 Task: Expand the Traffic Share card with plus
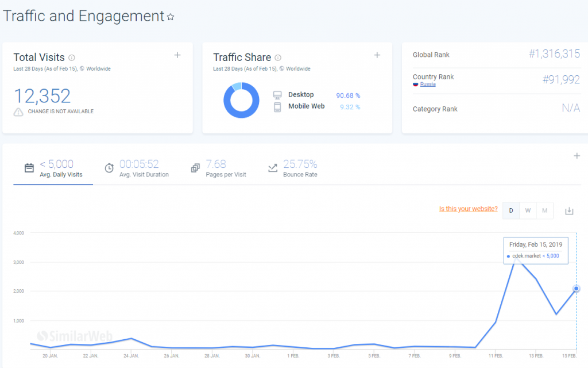[x=377, y=55]
